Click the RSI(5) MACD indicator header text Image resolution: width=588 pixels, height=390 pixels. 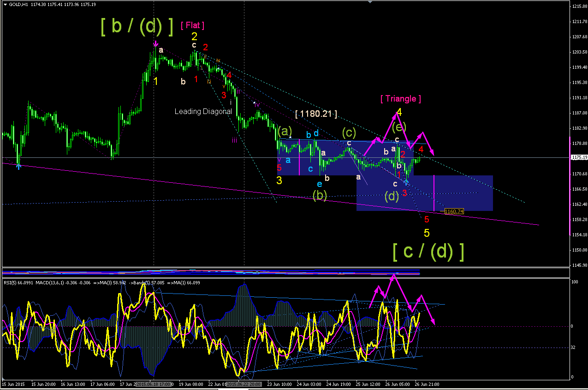point(102,282)
